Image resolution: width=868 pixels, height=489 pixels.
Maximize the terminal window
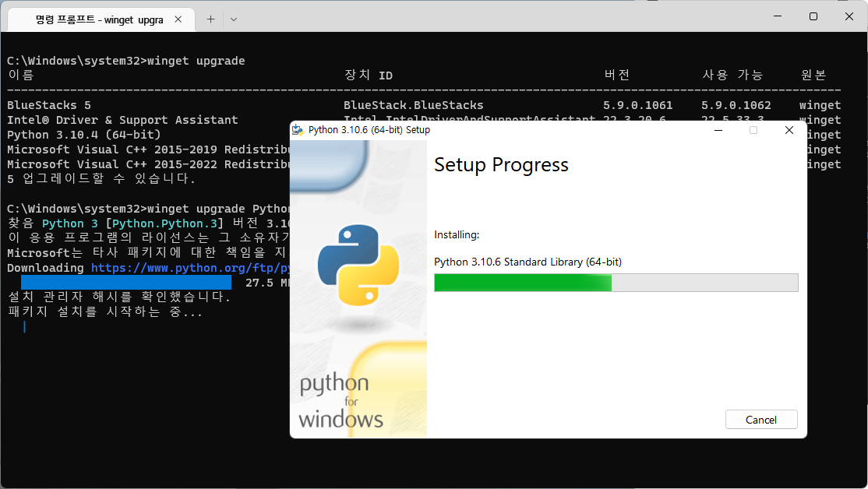pyautogui.click(x=813, y=16)
